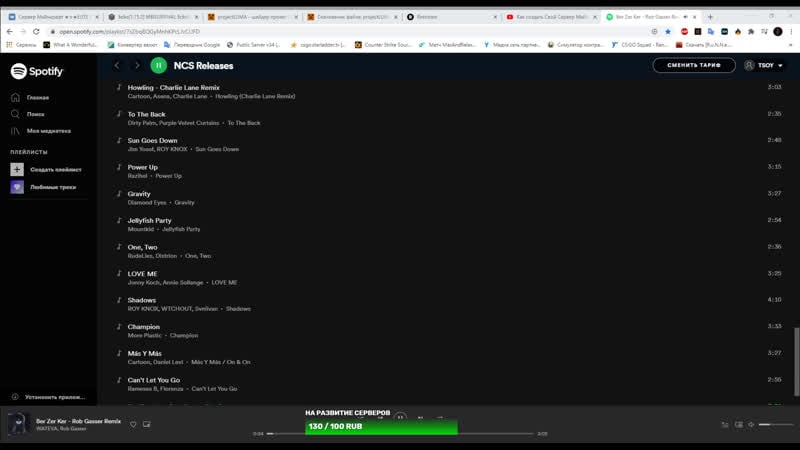Click the track Can't Let You Go
This screenshot has height=450, width=800.
point(153,380)
